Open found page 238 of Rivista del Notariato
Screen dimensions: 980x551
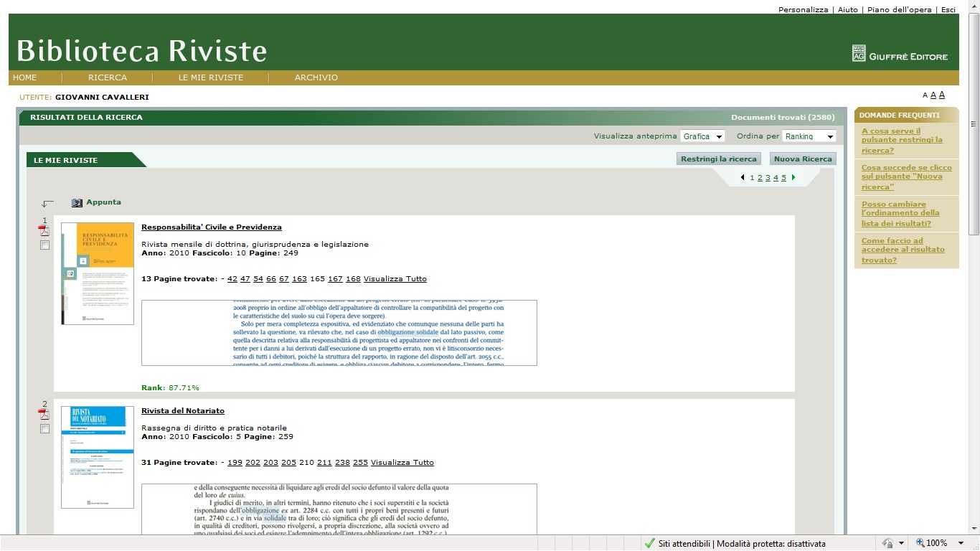[x=342, y=463]
